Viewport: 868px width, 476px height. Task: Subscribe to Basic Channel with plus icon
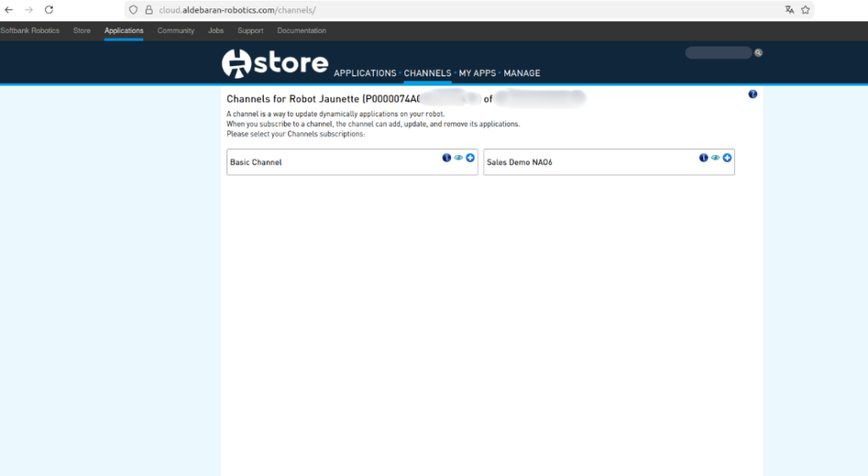click(x=470, y=158)
